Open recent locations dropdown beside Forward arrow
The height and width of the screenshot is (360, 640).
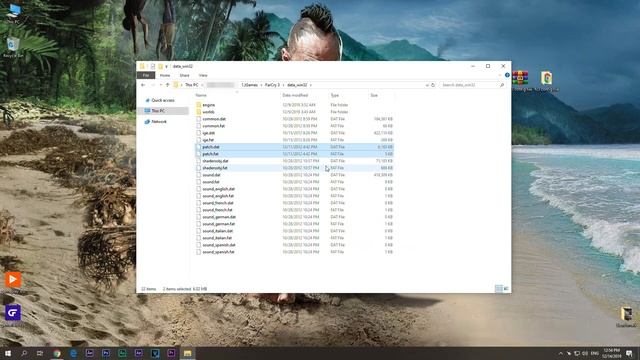point(160,85)
